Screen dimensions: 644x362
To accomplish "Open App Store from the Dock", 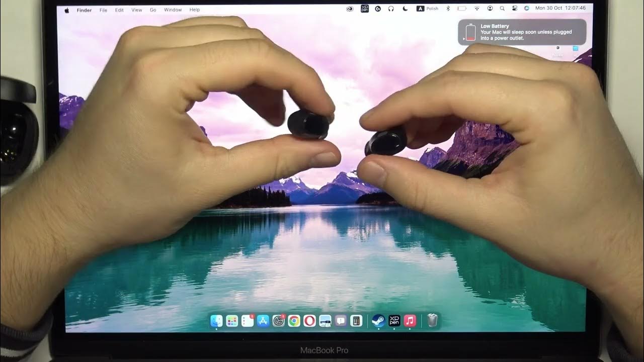I will [x=263, y=321].
